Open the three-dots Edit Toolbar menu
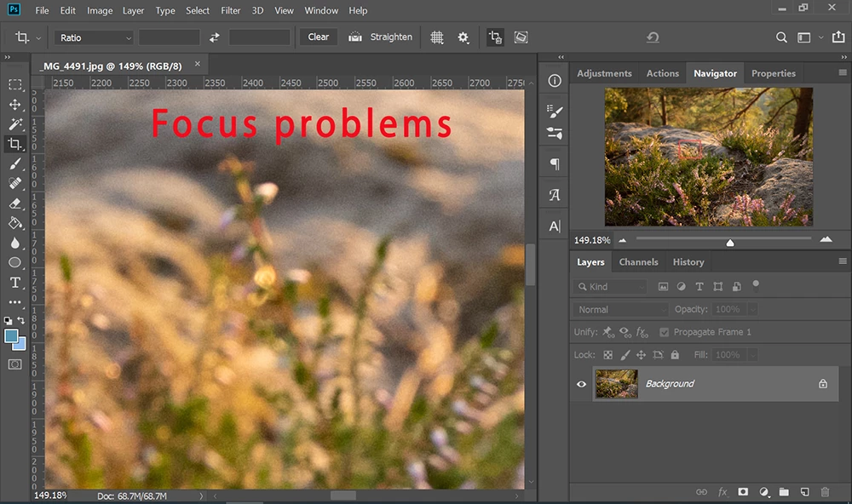This screenshot has height=504, width=852. tap(15, 302)
